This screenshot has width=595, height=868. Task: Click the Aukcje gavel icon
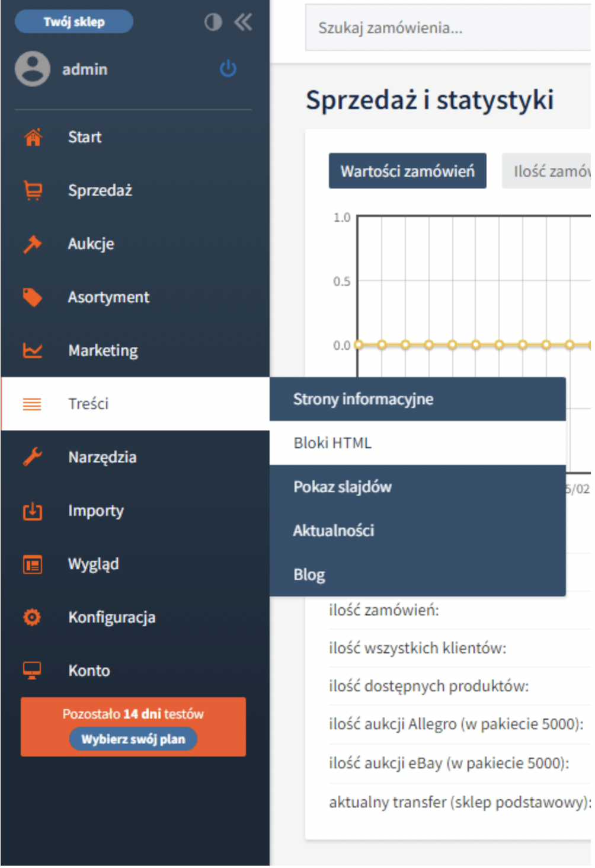coord(33,244)
